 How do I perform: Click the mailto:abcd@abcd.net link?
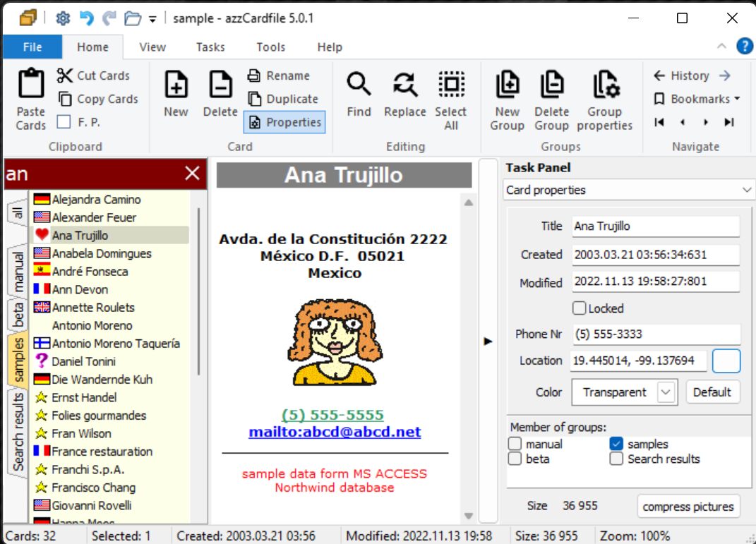(x=335, y=432)
